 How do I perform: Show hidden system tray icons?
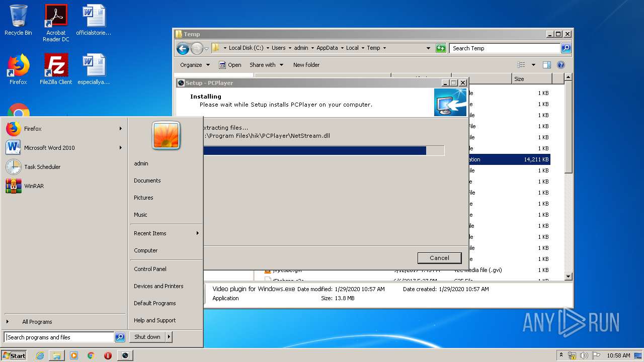point(561,355)
